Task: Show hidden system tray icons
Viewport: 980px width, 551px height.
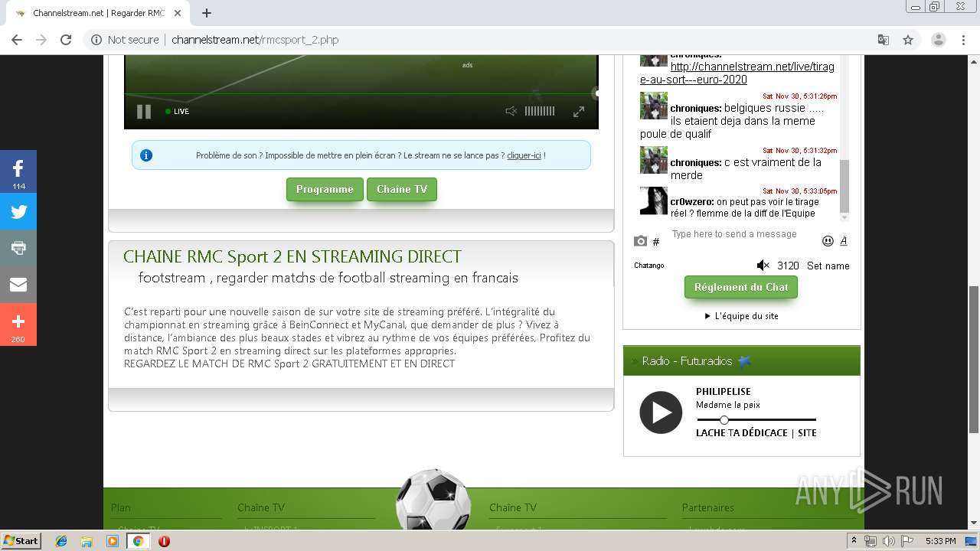Action: [854, 541]
